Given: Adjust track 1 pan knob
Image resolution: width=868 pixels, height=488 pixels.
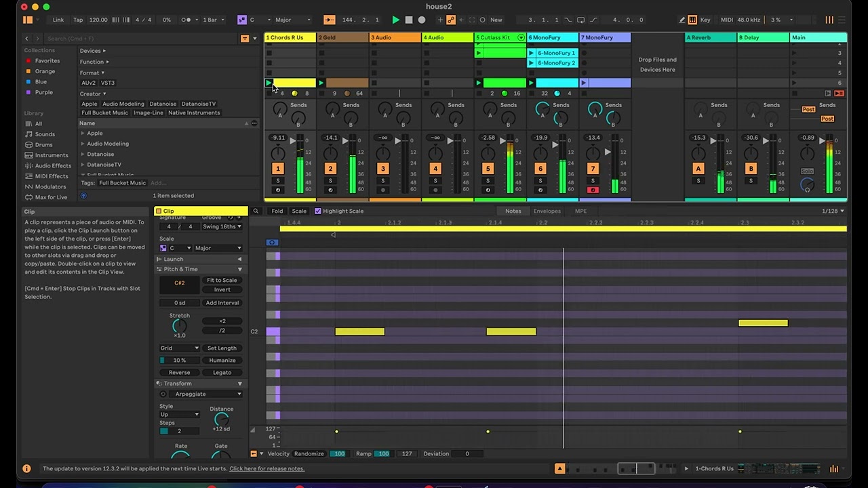Looking at the screenshot, I should click(x=277, y=152).
